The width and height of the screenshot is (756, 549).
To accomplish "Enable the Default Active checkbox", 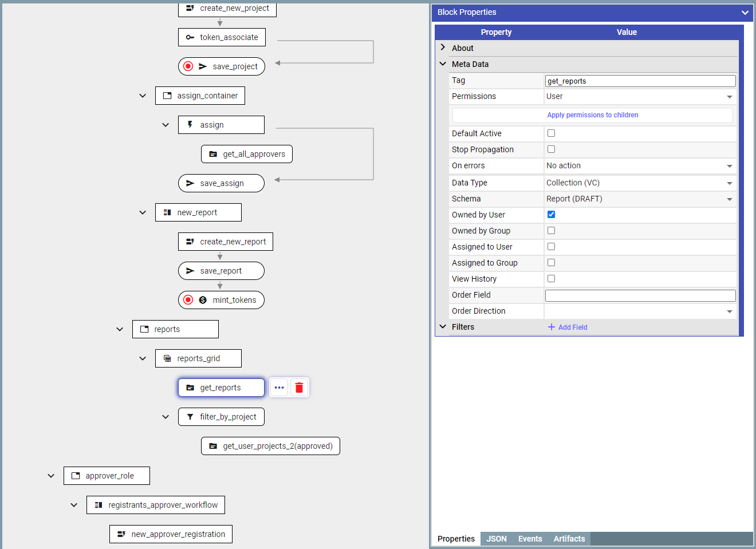I will [x=551, y=133].
